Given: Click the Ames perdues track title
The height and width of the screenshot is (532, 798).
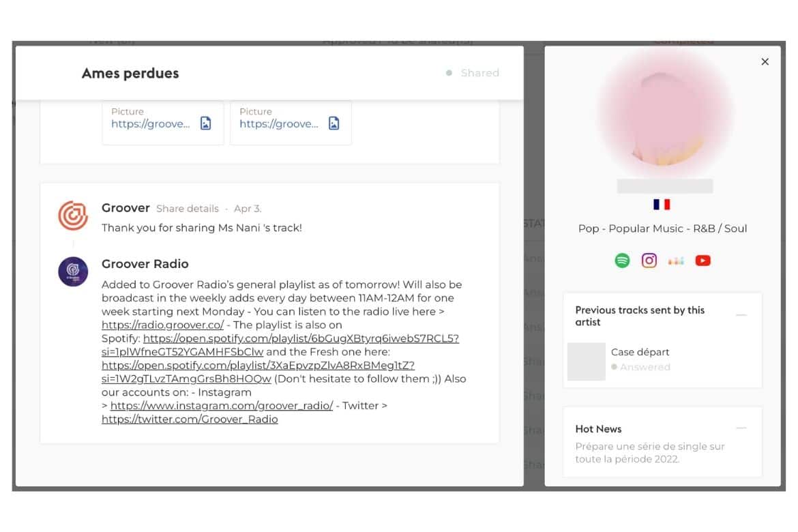Looking at the screenshot, I should [x=130, y=73].
